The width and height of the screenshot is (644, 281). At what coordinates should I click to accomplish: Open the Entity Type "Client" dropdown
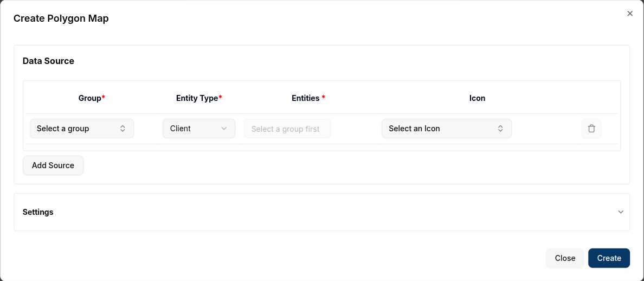(198, 129)
